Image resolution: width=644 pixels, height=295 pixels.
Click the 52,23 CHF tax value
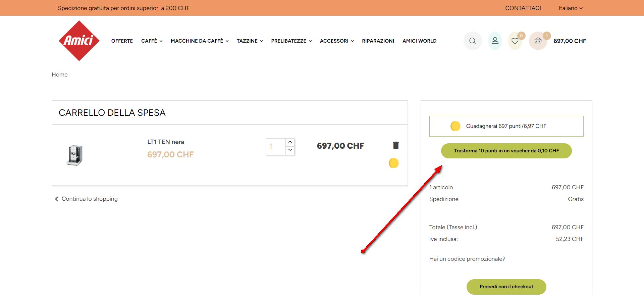click(570, 239)
